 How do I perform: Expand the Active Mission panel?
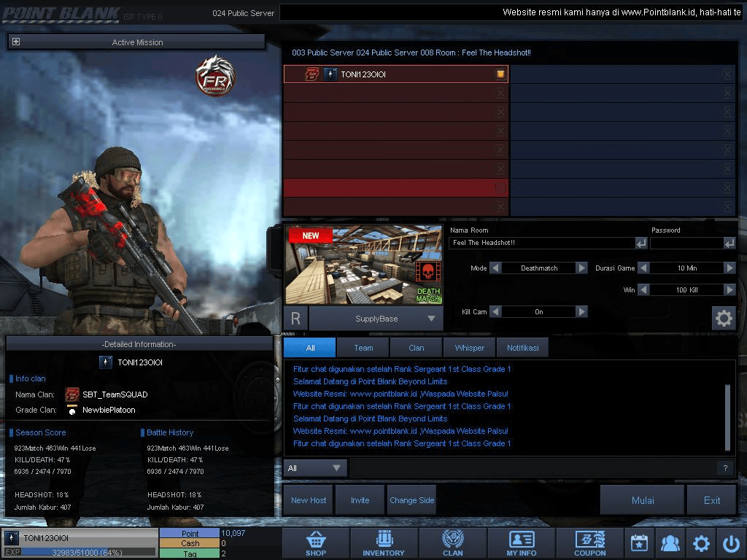[16, 42]
